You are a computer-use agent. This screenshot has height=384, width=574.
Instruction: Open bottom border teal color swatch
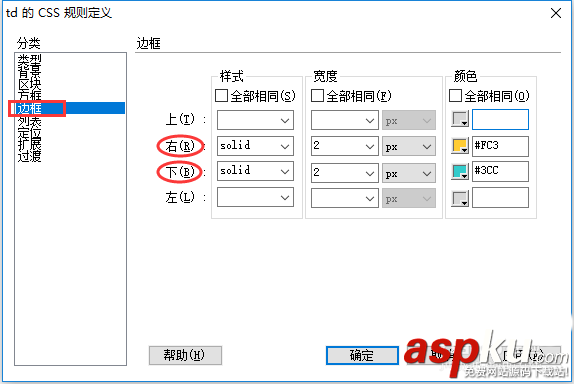click(460, 171)
